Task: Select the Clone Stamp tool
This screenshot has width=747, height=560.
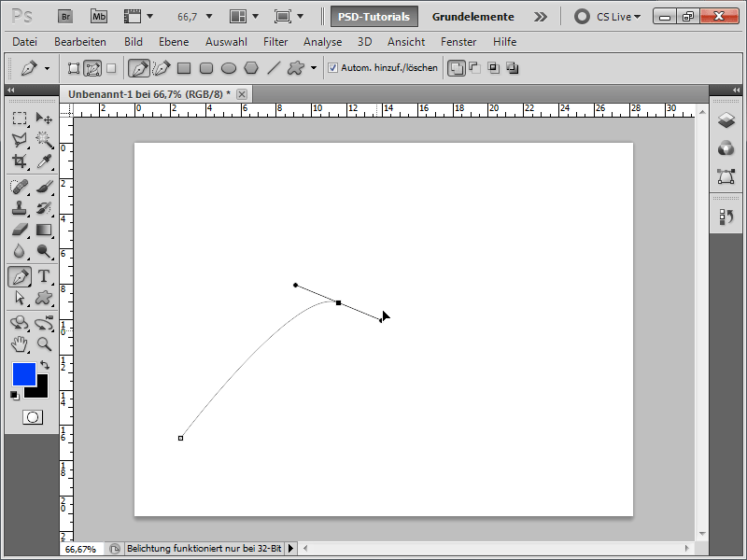Action: tap(20, 208)
